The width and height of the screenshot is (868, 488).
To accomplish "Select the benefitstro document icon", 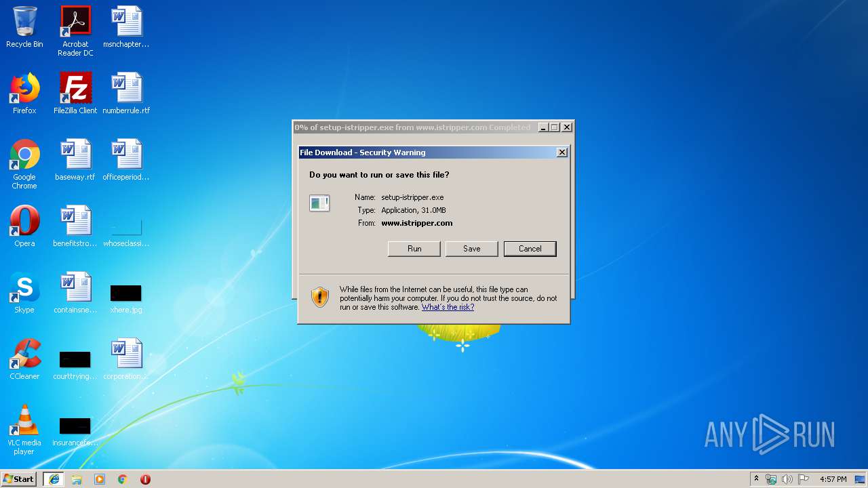I will (x=75, y=226).
